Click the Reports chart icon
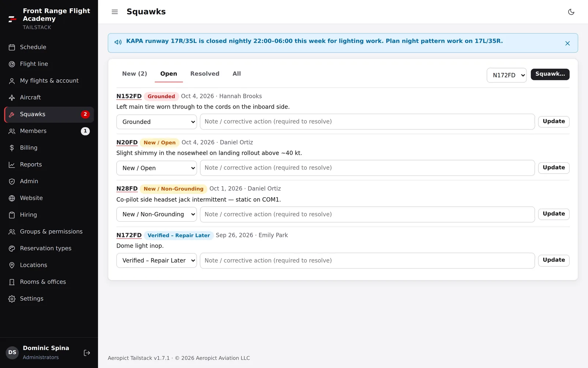Screen dimensions: 588x368 click(12, 164)
